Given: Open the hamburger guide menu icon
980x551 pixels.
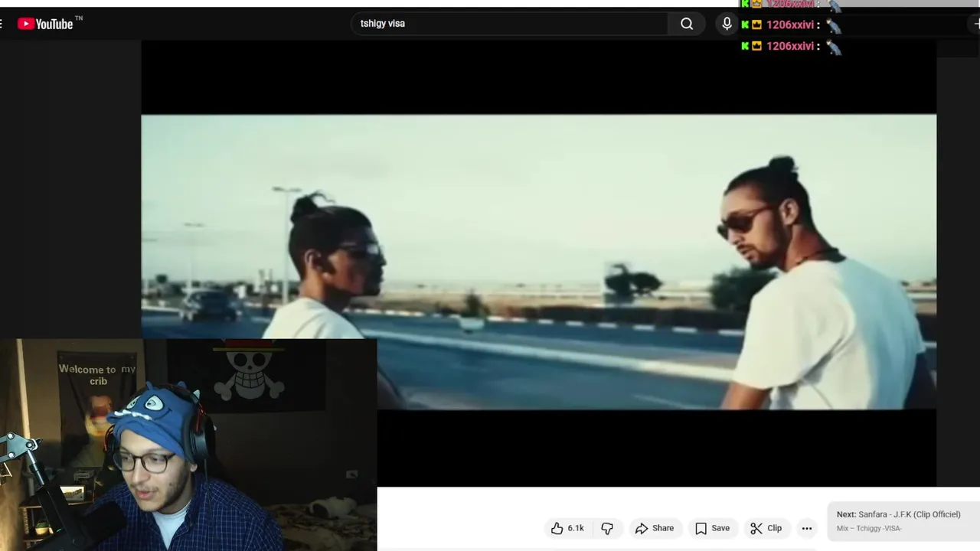Looking at the screenshot, I should point(2,24).
